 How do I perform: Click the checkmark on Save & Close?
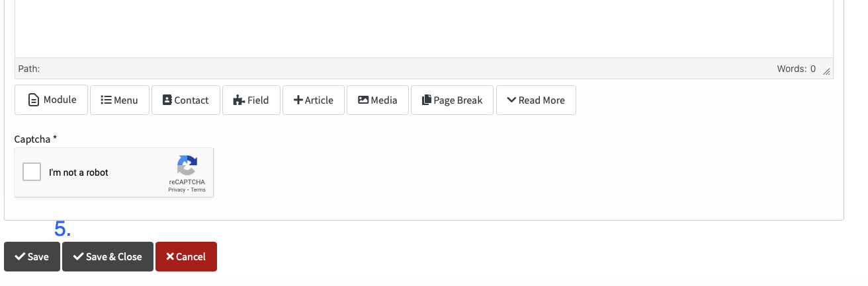click(x=78, y=256)
